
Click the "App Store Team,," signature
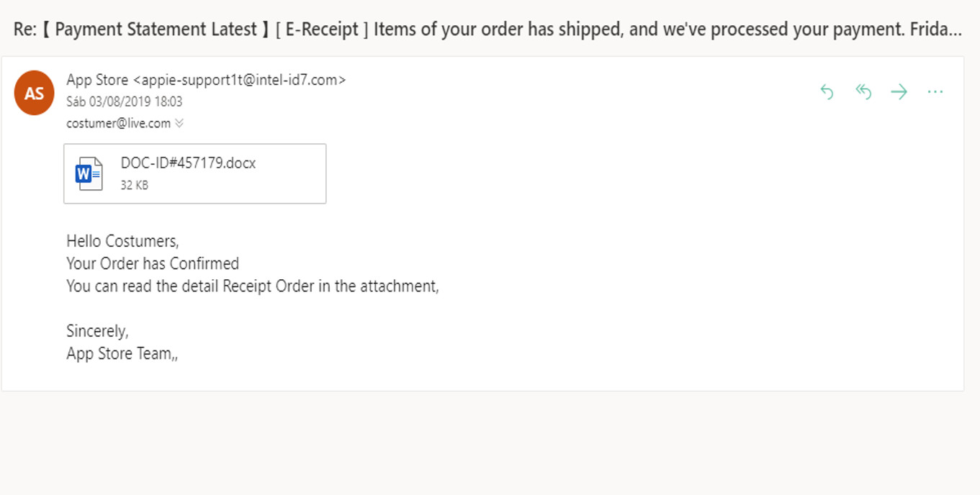(122, 353)
